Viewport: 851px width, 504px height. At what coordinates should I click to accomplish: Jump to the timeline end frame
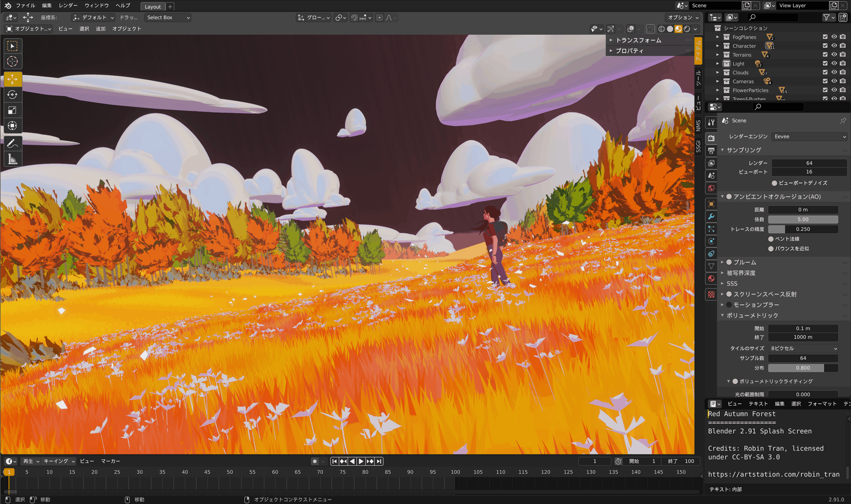pyautogui.click(x=379, y=461)
